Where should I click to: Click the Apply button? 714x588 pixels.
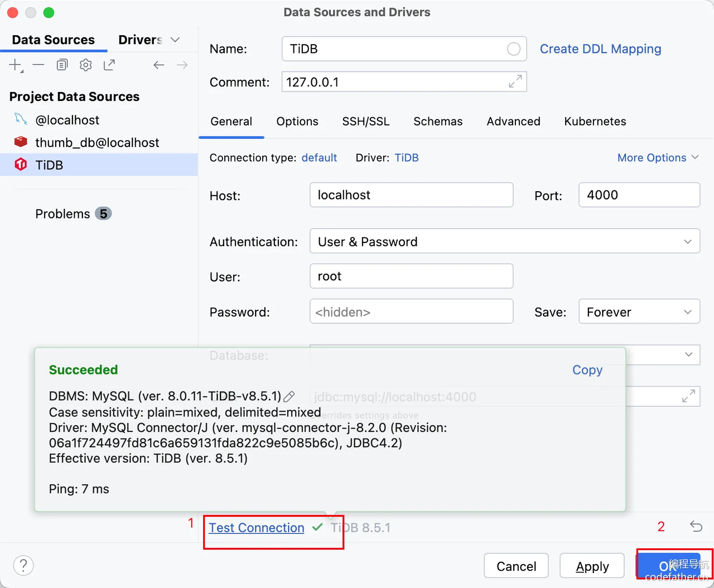pos(592,566)
